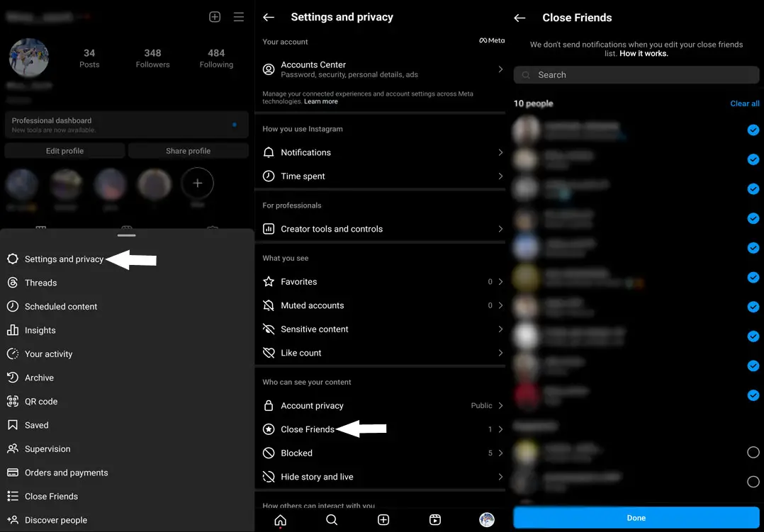The image size is (764, 532).
Task: Uncheck the third close friend checkmark
Action: (x=753, y=188)
